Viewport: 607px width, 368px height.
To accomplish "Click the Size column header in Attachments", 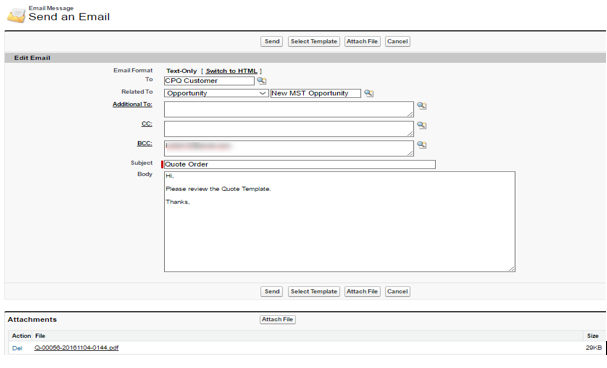I will tap(593, 336).
